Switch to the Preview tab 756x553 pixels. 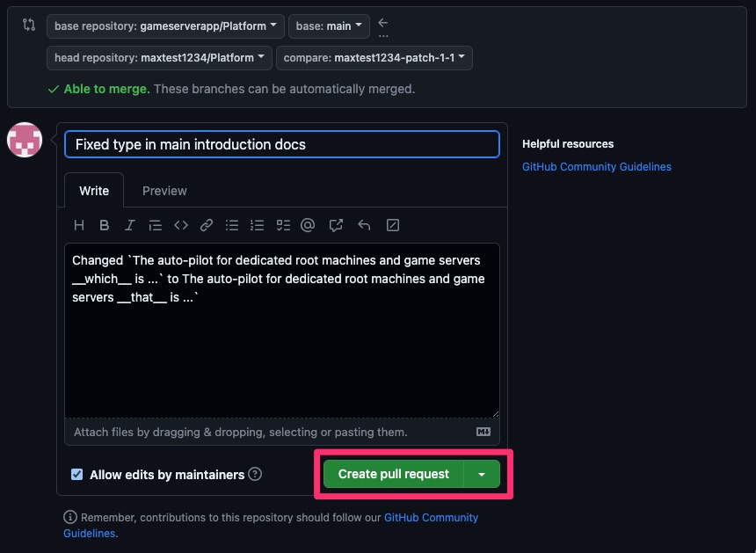164,191
